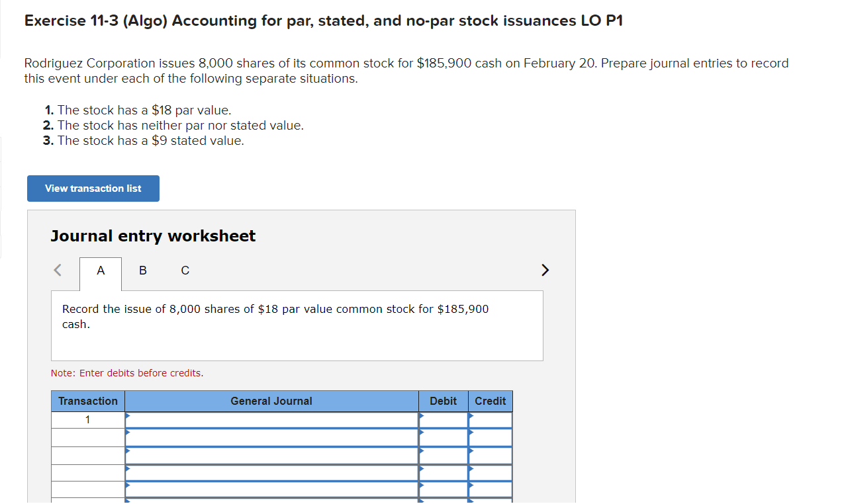Open General Journal dropdown in transaction 1 row
The width and height of the screenshot is (844, 504).
click(271, 420)
